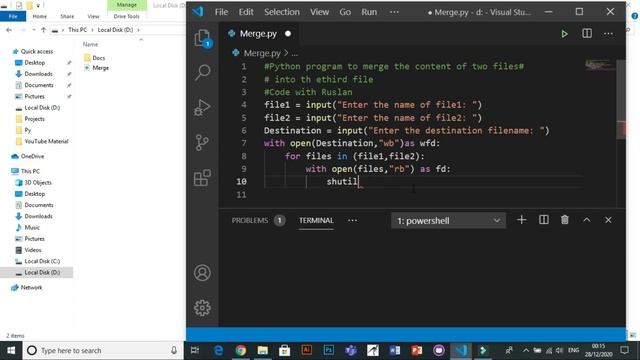Click the editor minimap

point(599,65)
